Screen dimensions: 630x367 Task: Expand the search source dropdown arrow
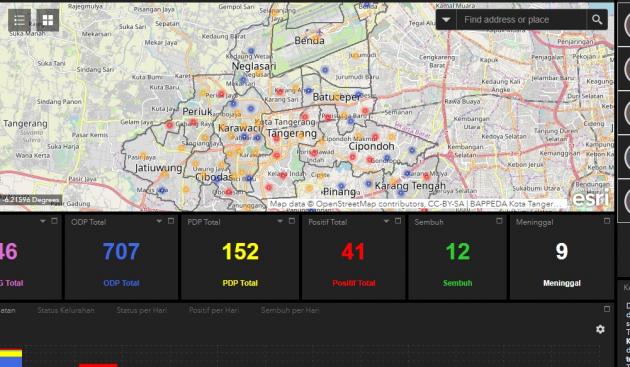(x=446, y=20)
